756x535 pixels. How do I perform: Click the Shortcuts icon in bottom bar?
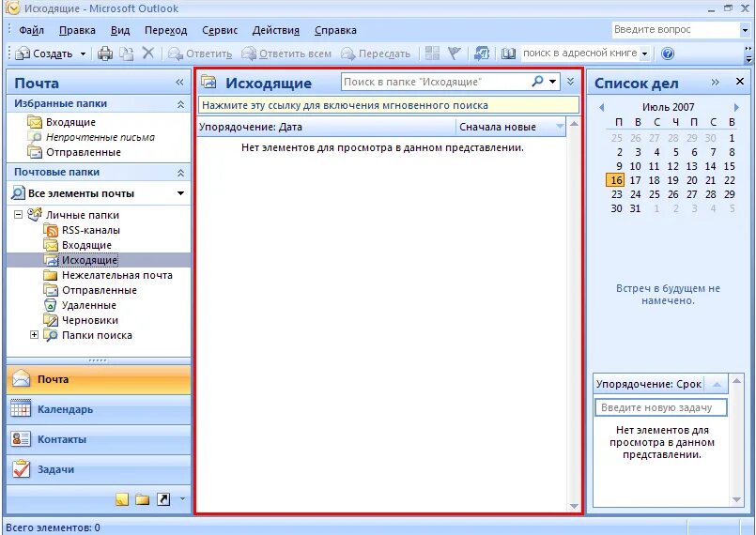(x=163, y=499)
